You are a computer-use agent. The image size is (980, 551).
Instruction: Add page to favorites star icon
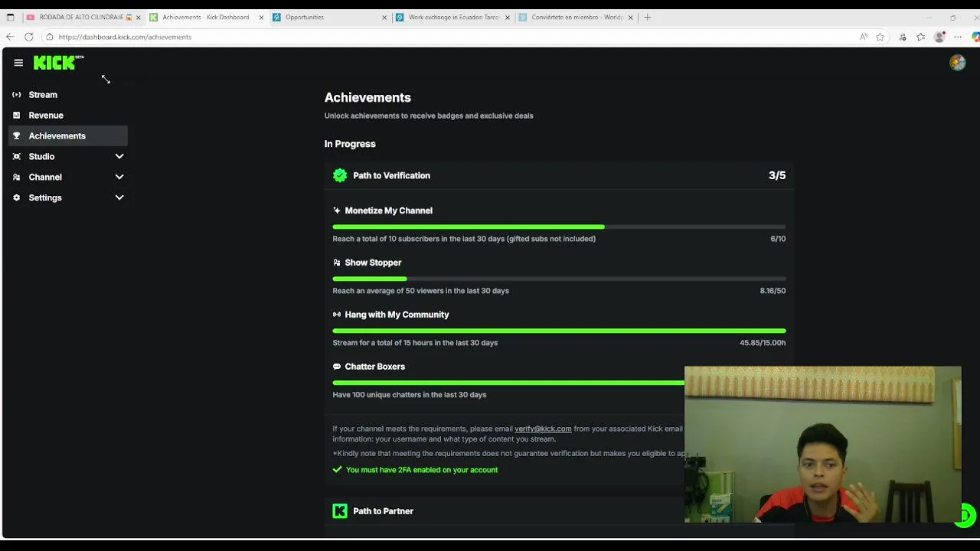point(880,37)
